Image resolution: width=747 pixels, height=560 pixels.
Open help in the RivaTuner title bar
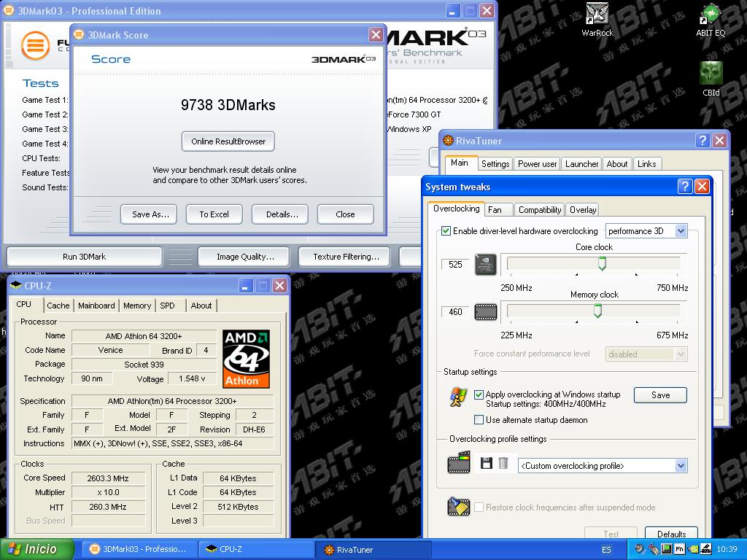pyautogui.click(x=703, y=140)
